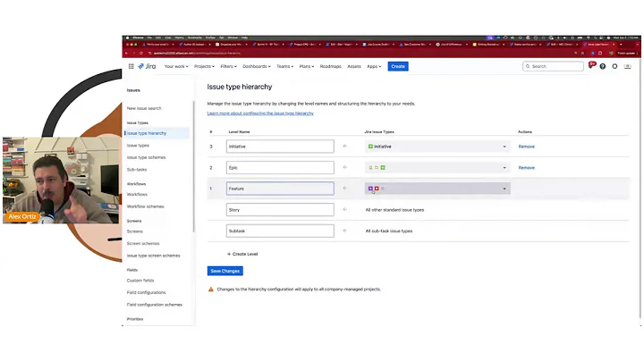Screen dimensions: 644x361
Task: Open New issue search in sidebar
Action: 144,108
